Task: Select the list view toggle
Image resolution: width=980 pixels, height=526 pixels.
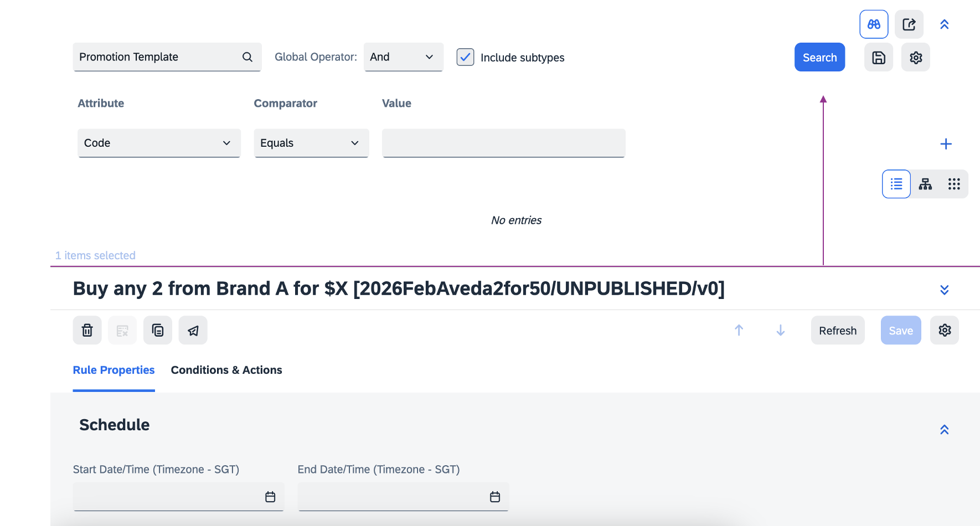Action: tap(896, 184)
